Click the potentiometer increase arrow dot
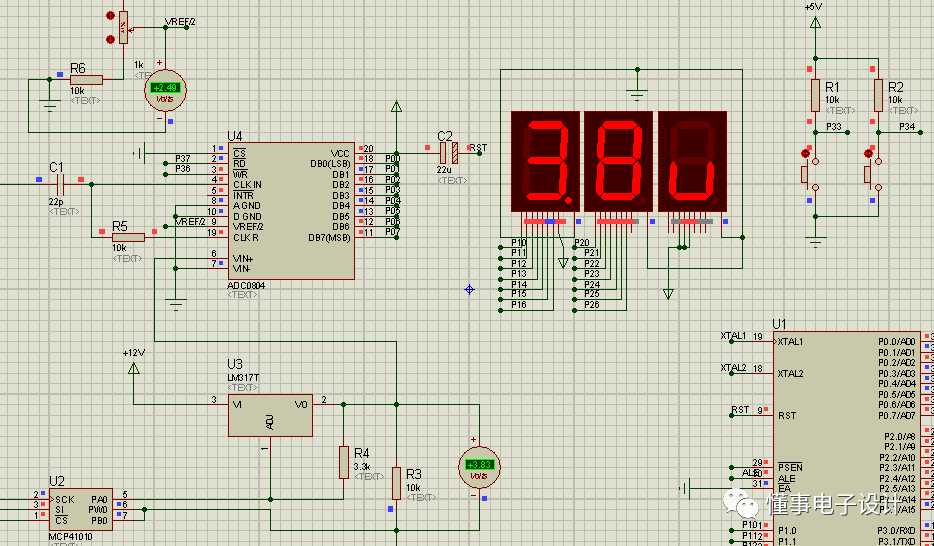The width and height of the screenshot is (934, 546). 110,15
